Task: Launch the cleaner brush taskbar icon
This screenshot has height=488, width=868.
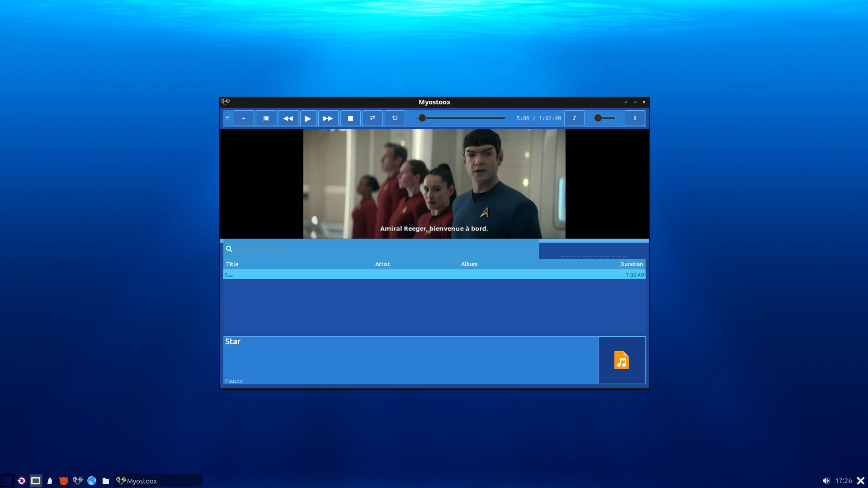Action: pyautogui.click(x=50, y=481)
